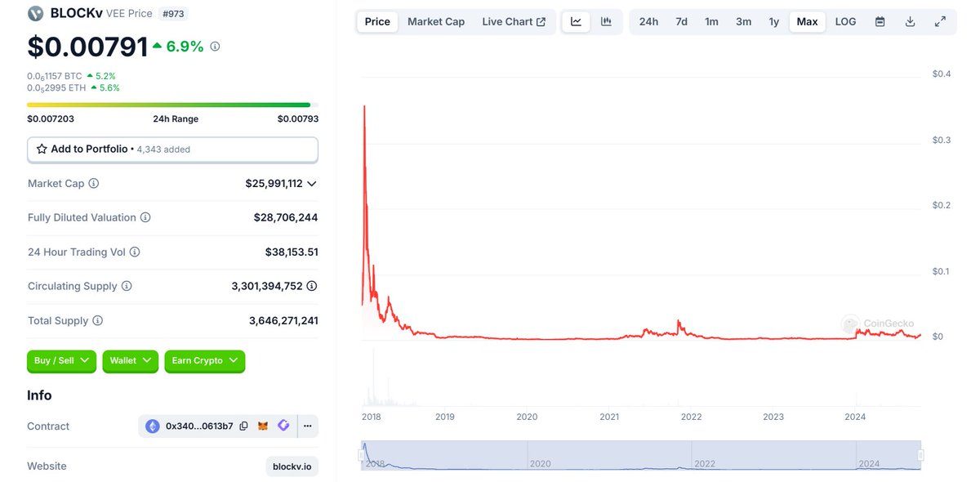Screen dimensions: 980x482
Task: Click the 0x340...0613b7 contract address
Action: coord(199,426)
